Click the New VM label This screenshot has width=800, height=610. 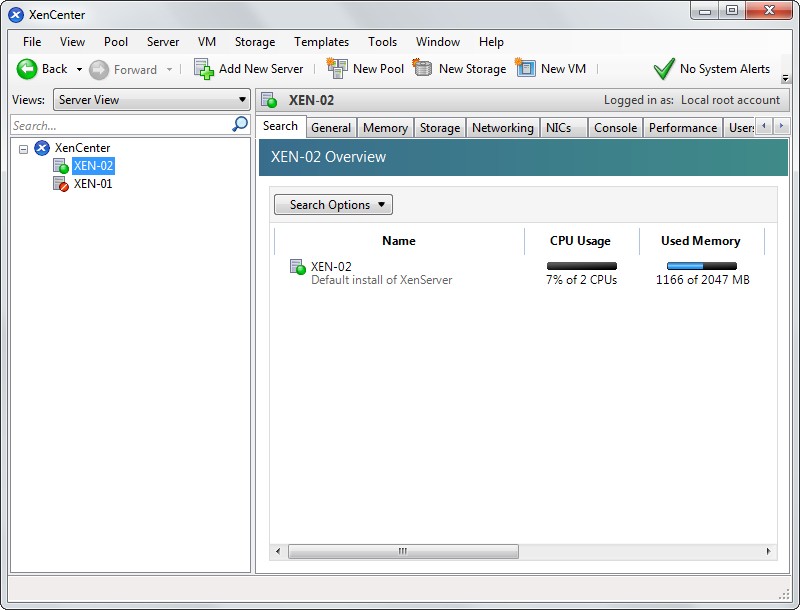[x=563, y=69]
